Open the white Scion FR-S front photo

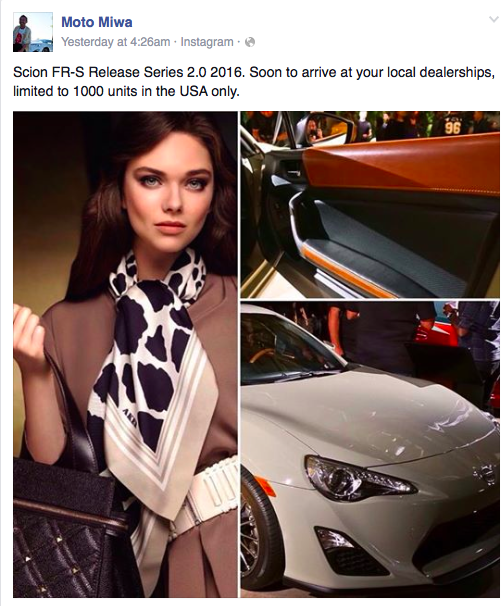coord(370,450)
